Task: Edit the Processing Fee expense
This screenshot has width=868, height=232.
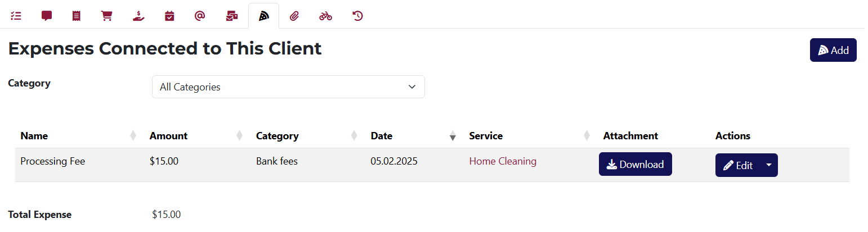Action: [x=738, y=166]
